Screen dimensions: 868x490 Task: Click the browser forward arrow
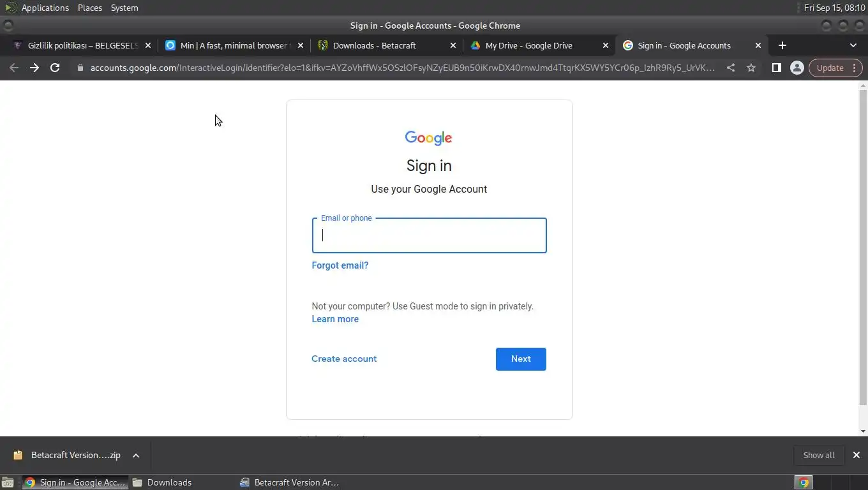[34, 68]
